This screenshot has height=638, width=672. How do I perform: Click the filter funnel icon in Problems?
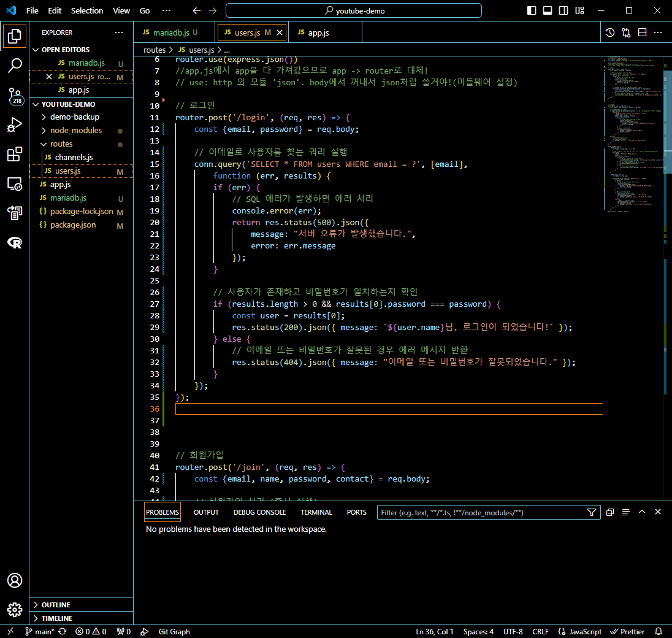point(592,512)
